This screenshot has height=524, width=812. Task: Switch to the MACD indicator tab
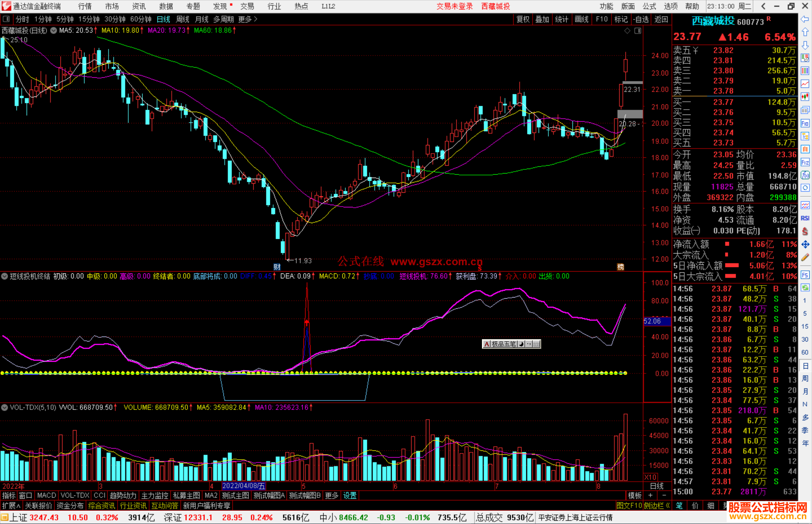pos(47,495)
